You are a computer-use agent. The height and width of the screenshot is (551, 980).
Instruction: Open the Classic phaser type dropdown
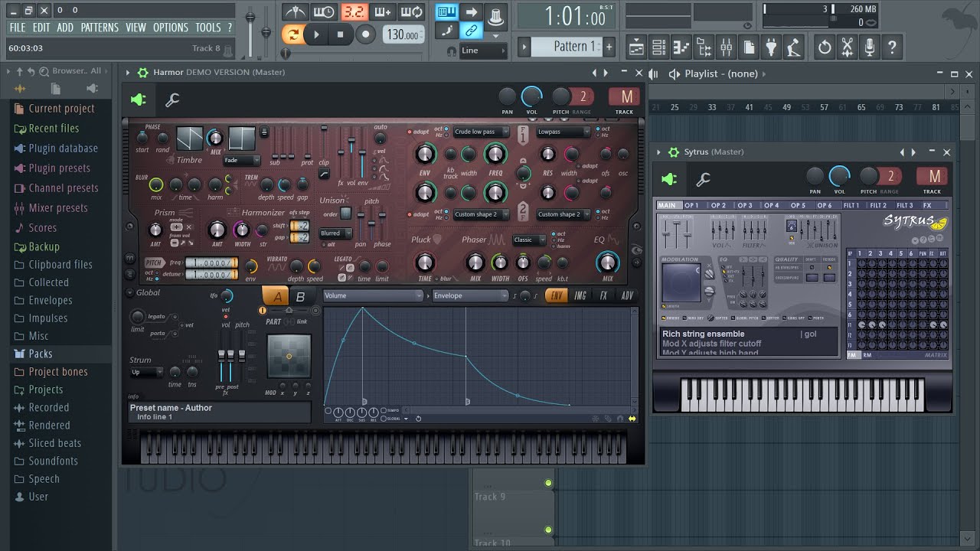[x=529, y=240]
